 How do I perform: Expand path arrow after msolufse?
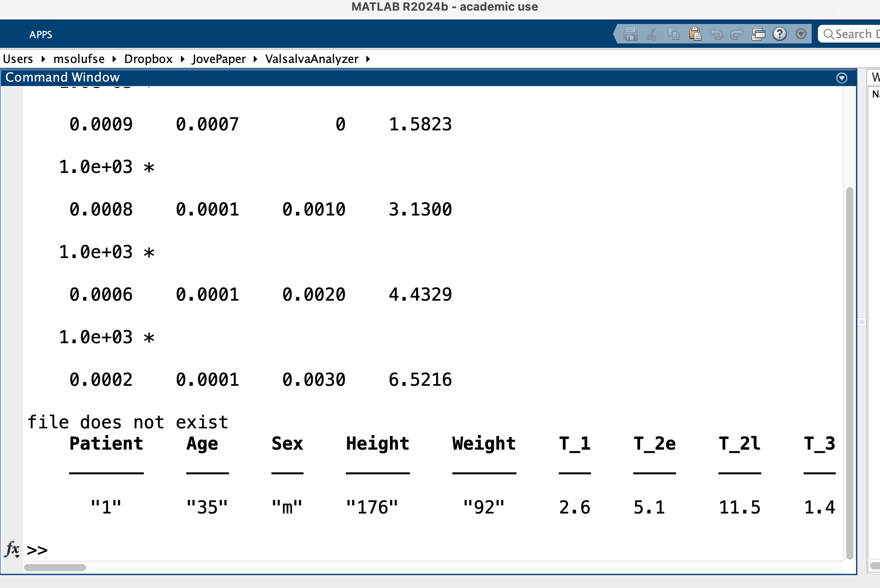[x=114, y=59]
